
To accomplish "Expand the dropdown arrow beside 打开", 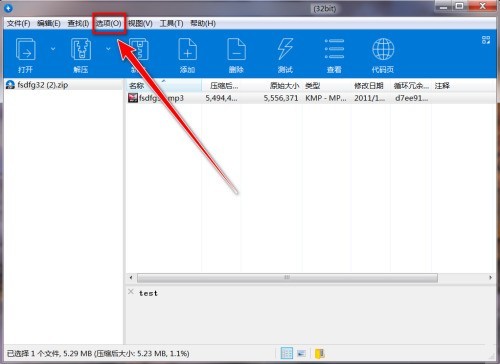I will tap(53, 49).
